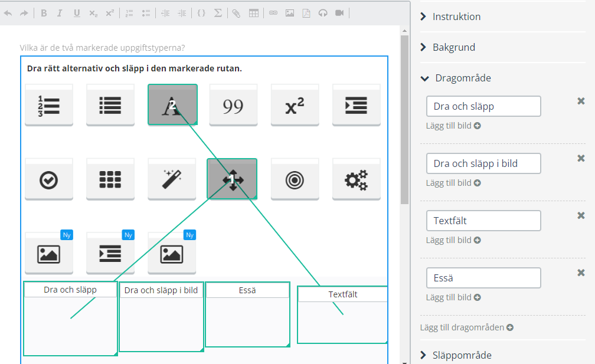Open the Sigma formula editor
Image resolution: width=595 pixels, height=364 pixels.
coord(218,13)
